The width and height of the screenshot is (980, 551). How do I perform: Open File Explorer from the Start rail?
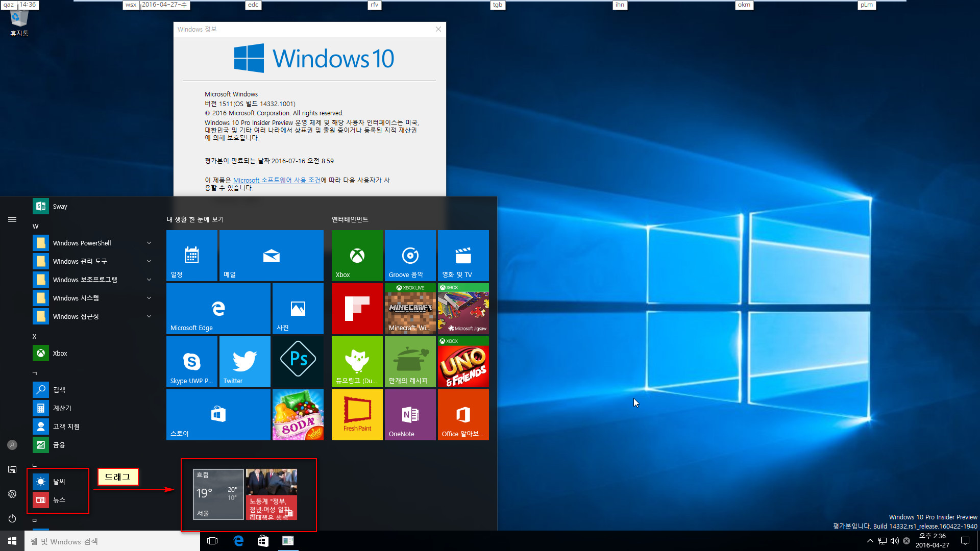pyautogui.click(x=12, y=469)
